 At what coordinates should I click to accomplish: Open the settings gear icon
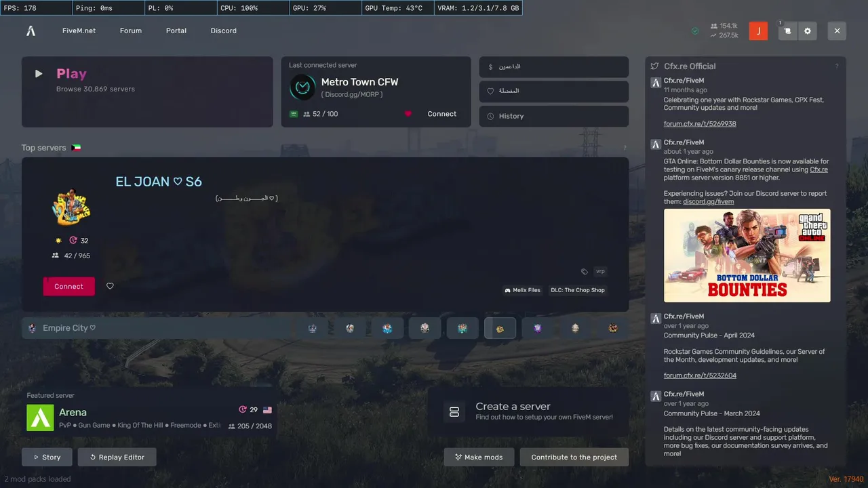[x=808, y=30]
